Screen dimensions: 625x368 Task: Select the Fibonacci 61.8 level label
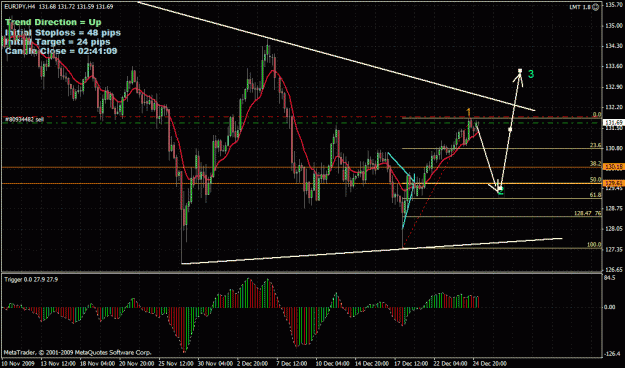pos(595,195)
